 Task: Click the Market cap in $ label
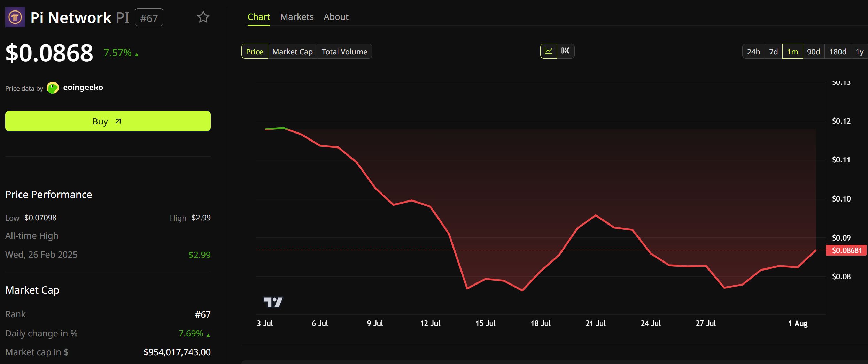pyautogui.click(x=37, y=352)
